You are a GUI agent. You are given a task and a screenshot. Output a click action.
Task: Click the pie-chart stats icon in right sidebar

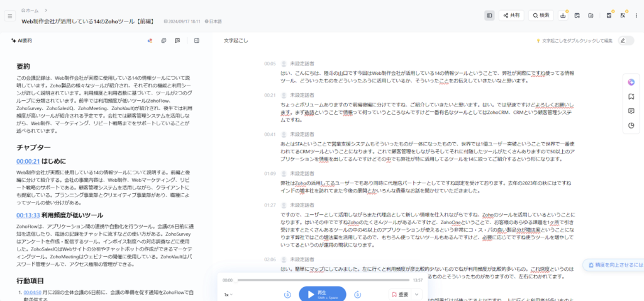click(x=631, y=125)
